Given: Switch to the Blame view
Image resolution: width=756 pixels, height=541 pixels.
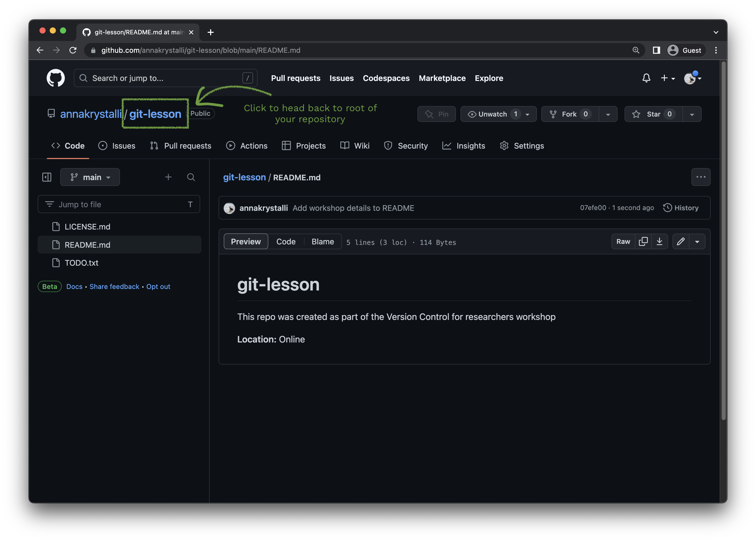Looking at the screenshot, I should tap(323, 242).
